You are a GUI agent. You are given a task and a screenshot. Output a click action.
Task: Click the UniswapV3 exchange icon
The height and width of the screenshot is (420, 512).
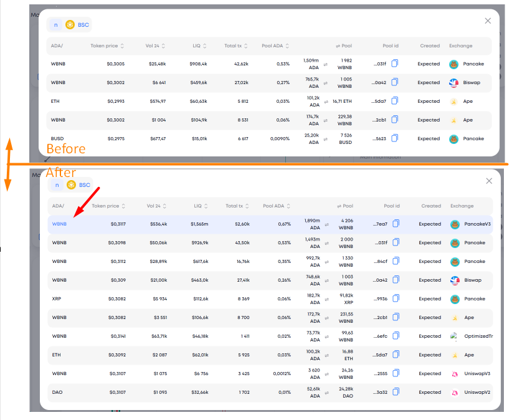455,374
